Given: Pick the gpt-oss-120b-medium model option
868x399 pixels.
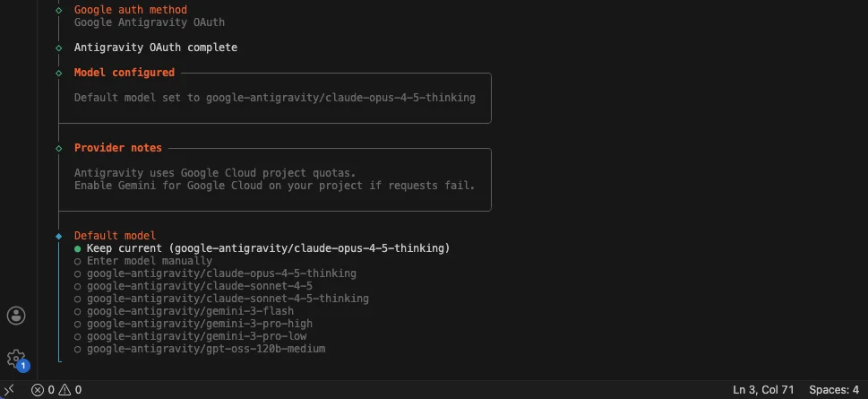Looking at the screenshot, I should click(200, 349).
